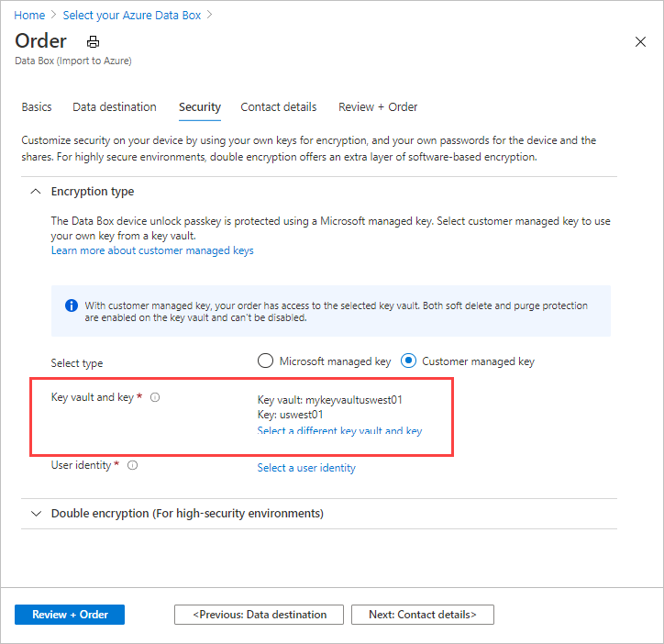Open the Security tab

[x=199, y=107]
